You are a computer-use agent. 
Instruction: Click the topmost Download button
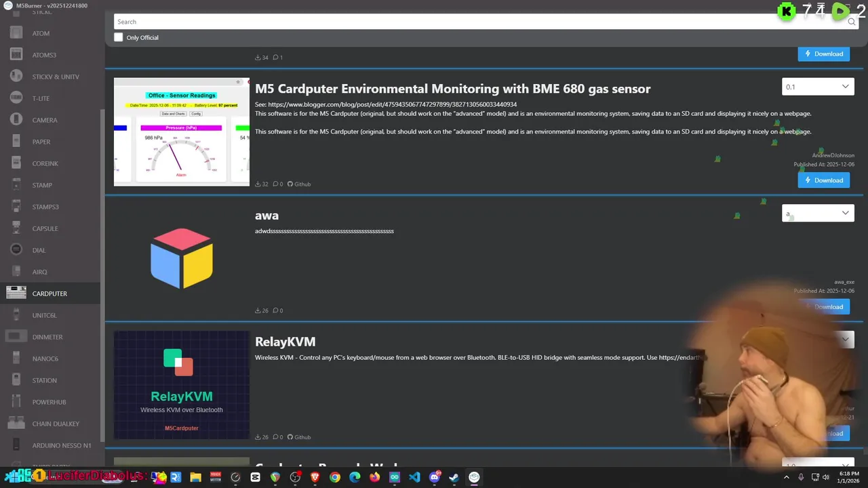(824, 54)
